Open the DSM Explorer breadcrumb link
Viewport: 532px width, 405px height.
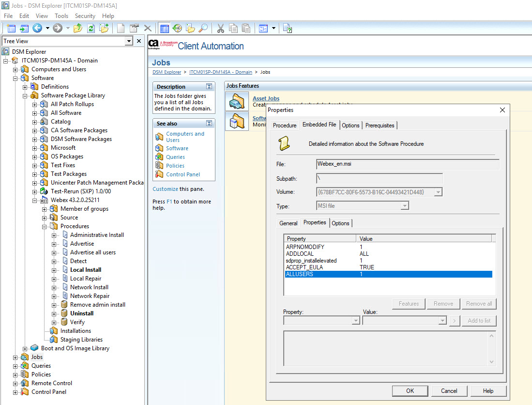pos(167,72)
